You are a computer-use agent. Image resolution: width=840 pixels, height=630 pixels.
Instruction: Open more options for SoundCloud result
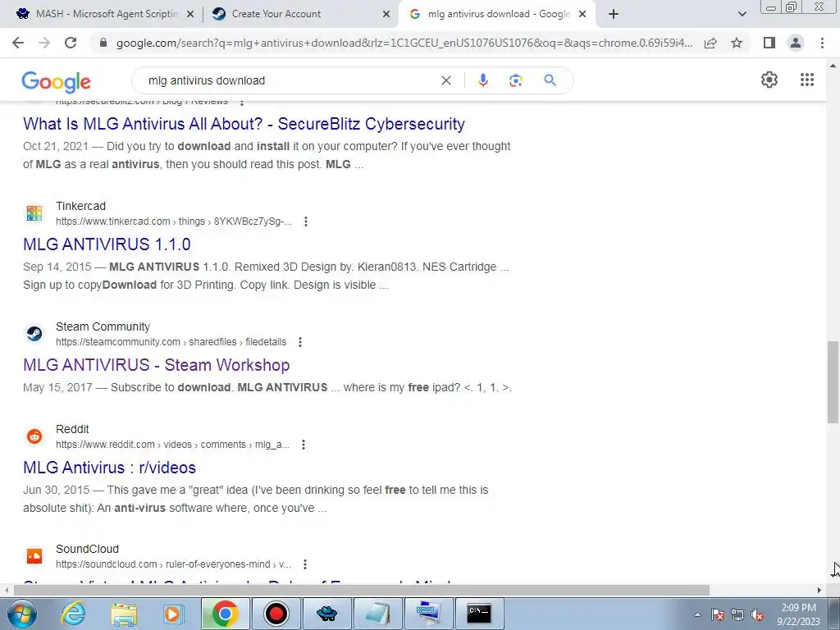(305, 564)
